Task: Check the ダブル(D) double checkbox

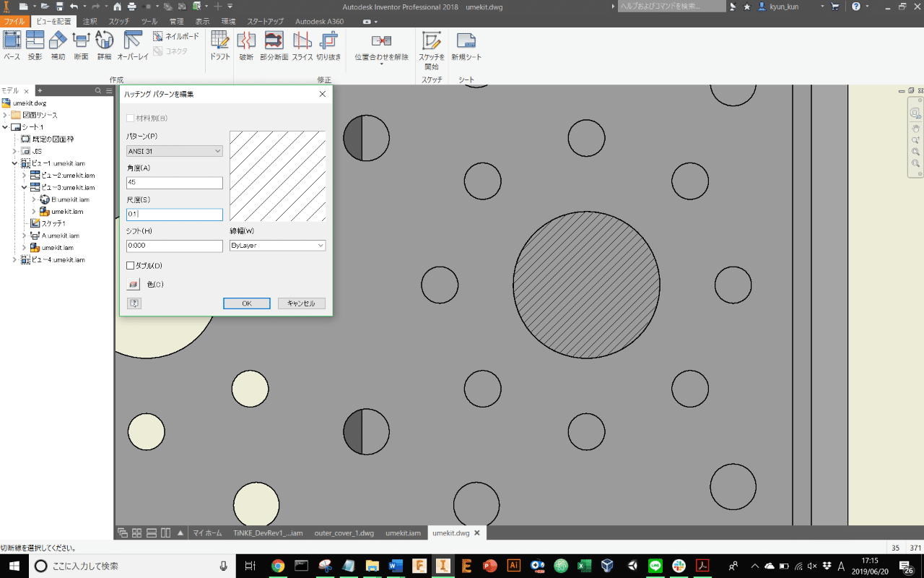Action: (x=131, y=266)
